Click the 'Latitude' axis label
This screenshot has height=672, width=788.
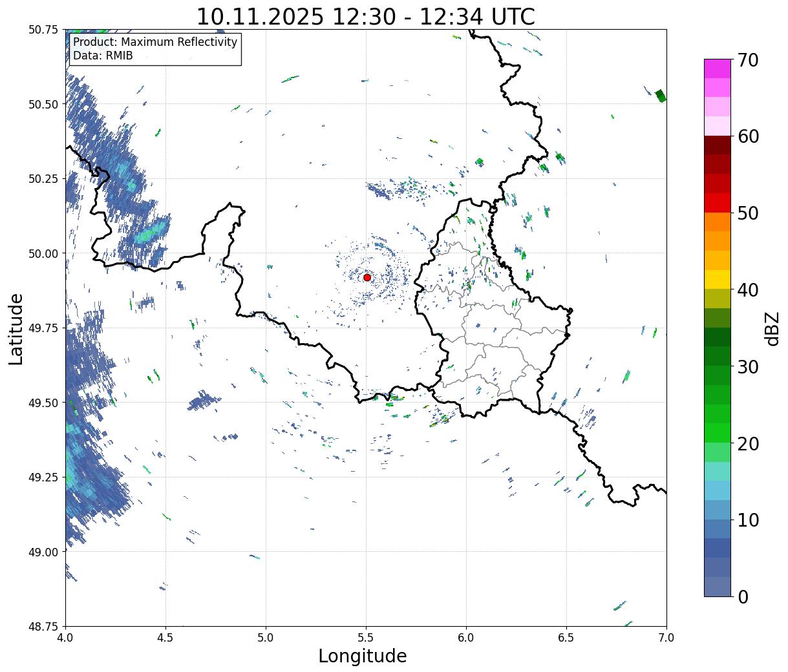pos(16,329)
